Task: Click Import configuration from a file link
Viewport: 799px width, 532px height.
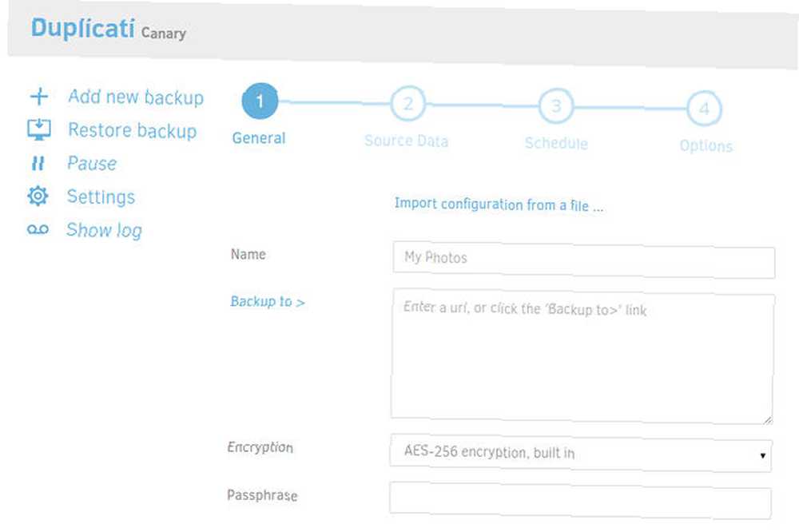Action: [x=499, y=204]
